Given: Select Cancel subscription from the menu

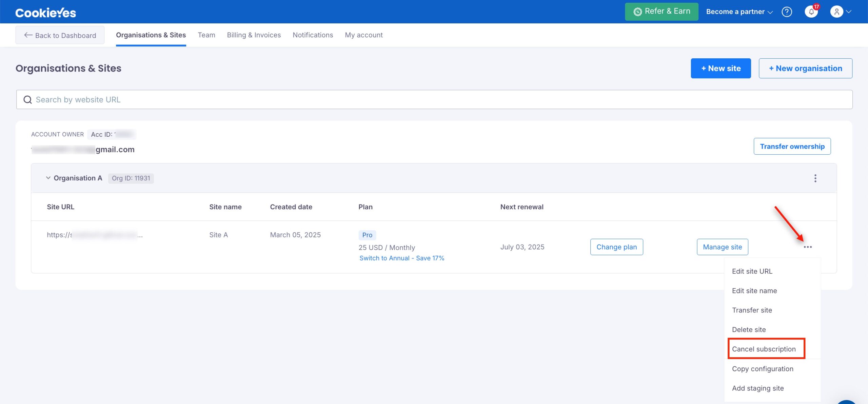Looking at the screenshot, I should (764, 349).
